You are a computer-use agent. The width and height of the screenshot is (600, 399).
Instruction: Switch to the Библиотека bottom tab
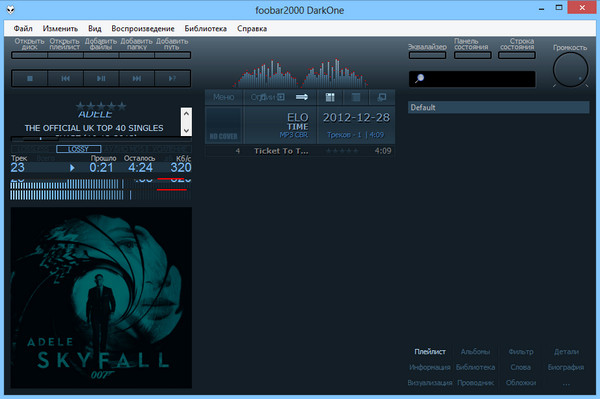475,367
